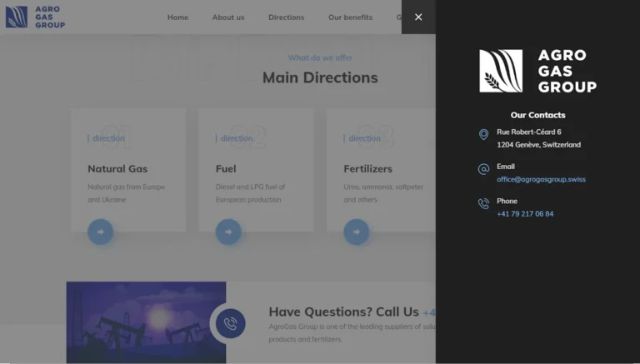
Task: Open Our benefits menu item
Action: [x=350, y=17]
